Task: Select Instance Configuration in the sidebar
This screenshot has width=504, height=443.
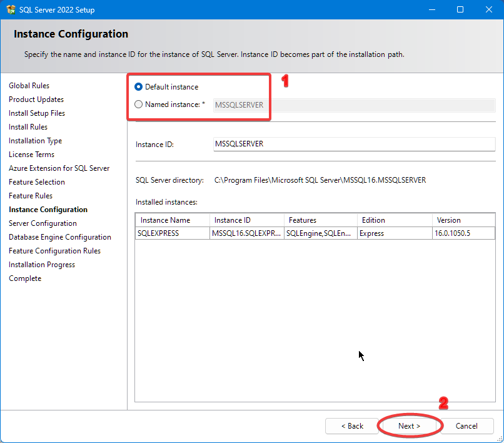Action: click(x=48, y=210)
